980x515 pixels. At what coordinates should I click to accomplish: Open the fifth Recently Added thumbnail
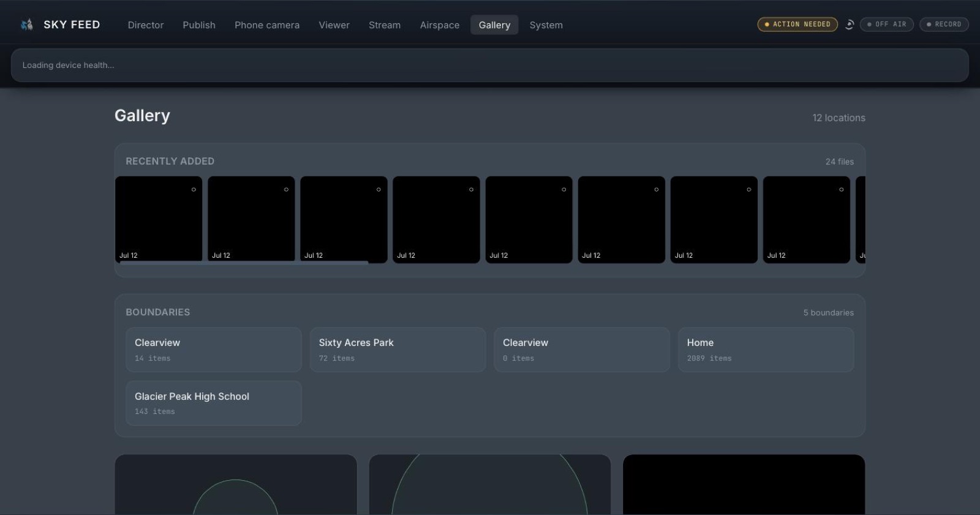click(x=529, y=219)
